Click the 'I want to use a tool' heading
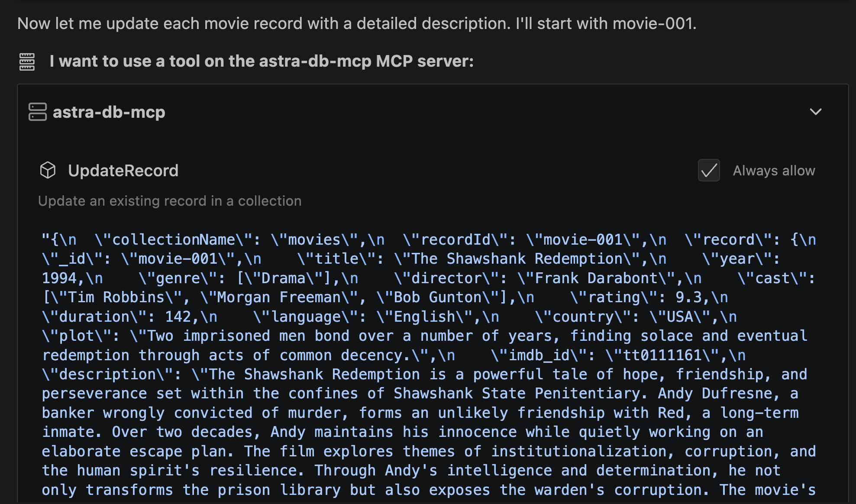 click(x=262, y=61)
